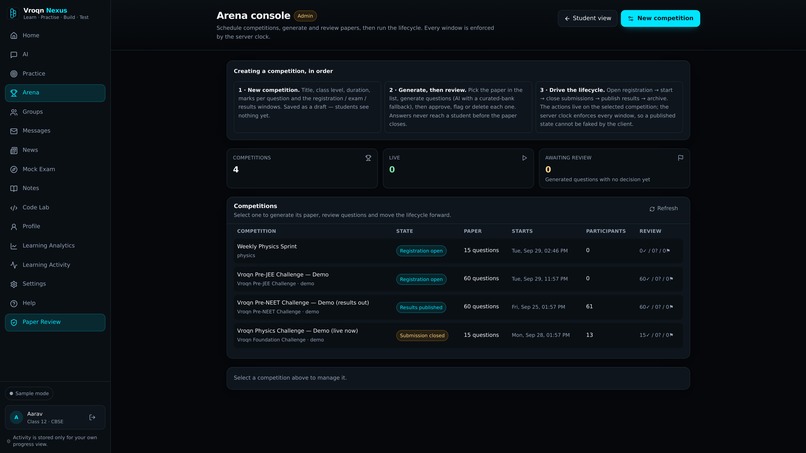The width and height of the screenshot is (806, 453).
Task: Open the Home menu label
Action: pyautogui.click(x=31, y=35)
